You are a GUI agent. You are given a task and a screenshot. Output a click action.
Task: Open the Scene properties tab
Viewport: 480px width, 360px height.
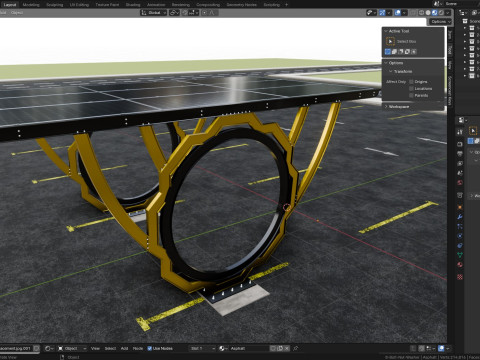pyautogui.click(x=460, y=173)
